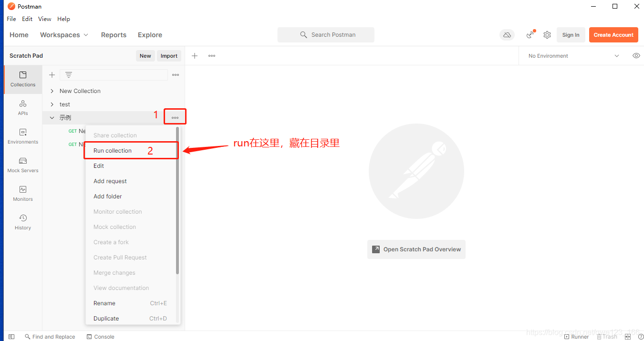Screen dimensions: 644x341
Task: Toggle sidebar visibility in status bar
Action: pos(11,337)
